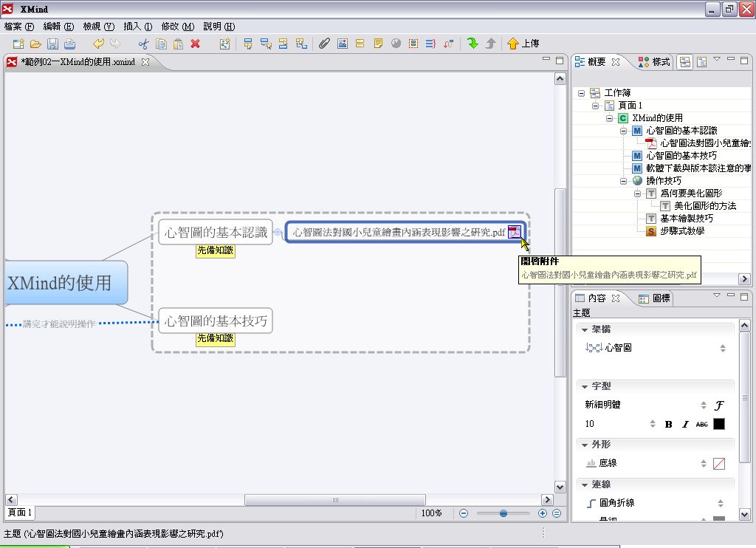Screen dimensions: 756x548
Task: Open the 修改 menu
Action: tap(177, 27)
